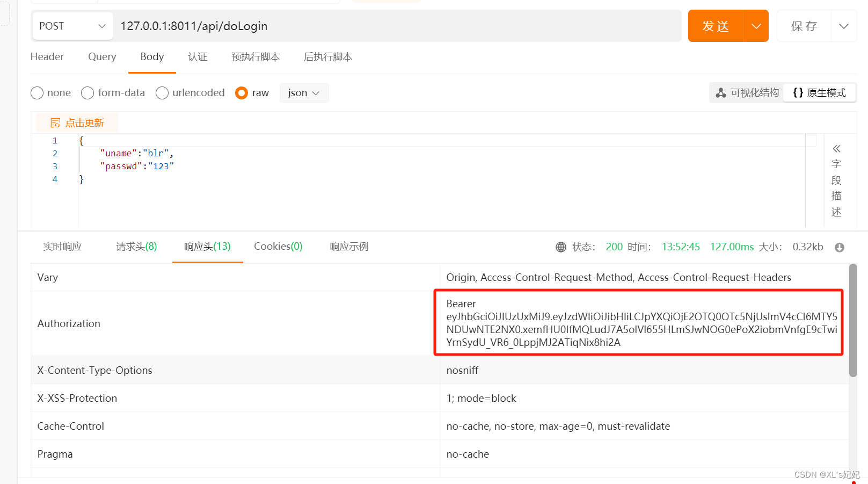Click the 1; mode=block value
Viewport: 868px width, 484px height.
tap(481, 398)
